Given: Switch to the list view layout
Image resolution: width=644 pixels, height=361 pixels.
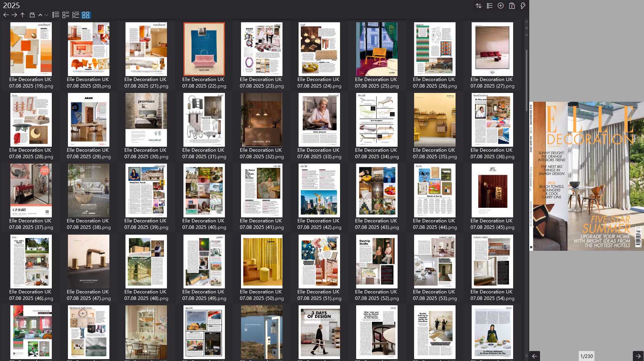Looking at the screenshot, I should point(56,15).
